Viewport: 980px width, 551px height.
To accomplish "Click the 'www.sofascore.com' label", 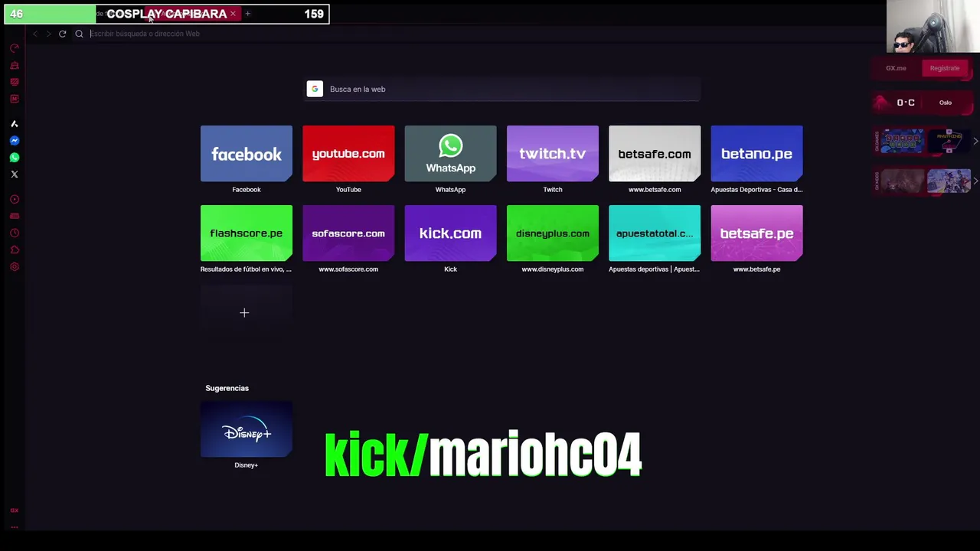I will coord(348,269).
